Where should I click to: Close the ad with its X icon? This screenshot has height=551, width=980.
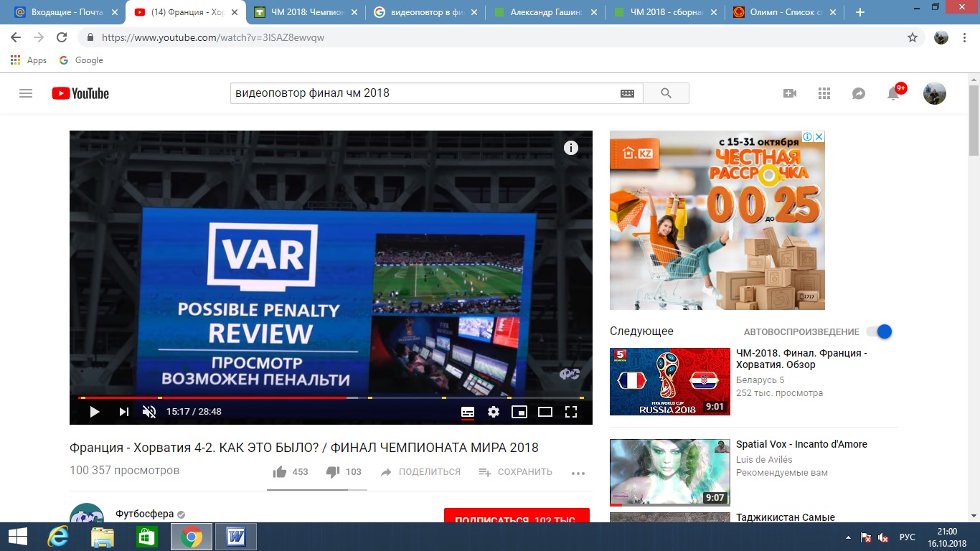click(819, 136)
